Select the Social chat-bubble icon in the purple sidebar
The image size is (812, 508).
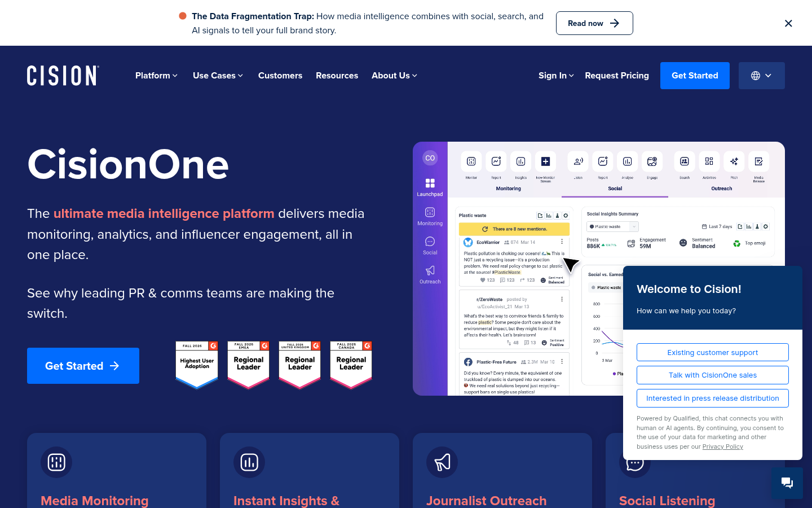[430, 242]
